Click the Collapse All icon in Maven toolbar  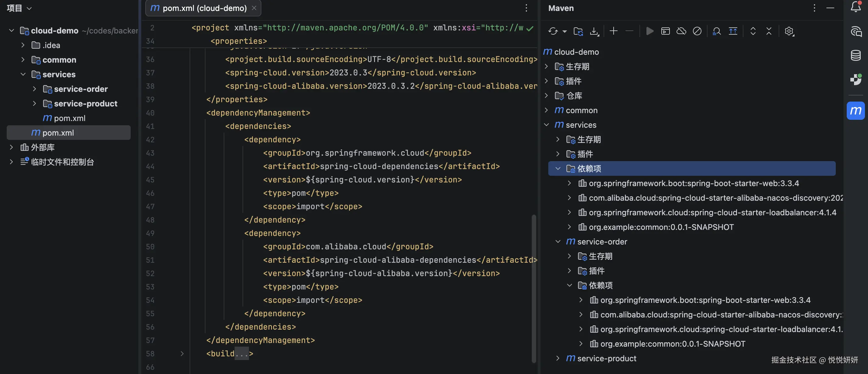point(769,31)
